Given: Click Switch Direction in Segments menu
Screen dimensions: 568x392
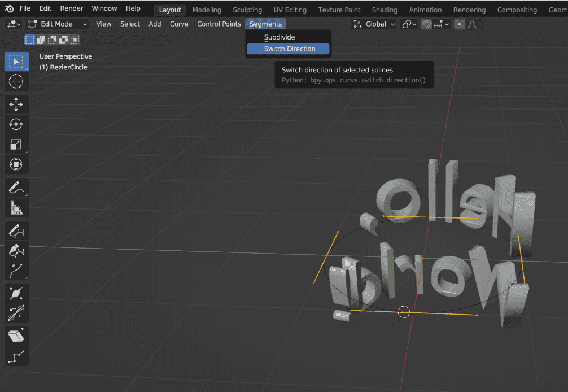Looking at the screenshot, I should pyautogui.click(x=288, y=49).
